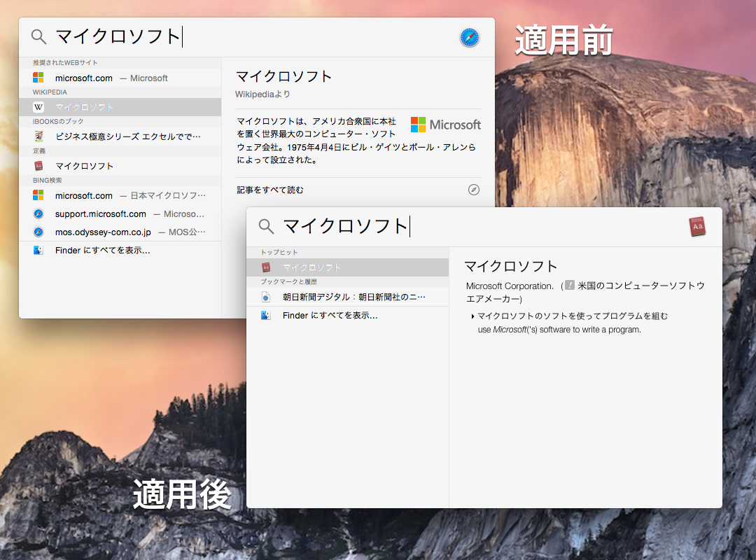Click the BING検索 section header
This screenshot has height=560, width=756.
coord(48,181)
